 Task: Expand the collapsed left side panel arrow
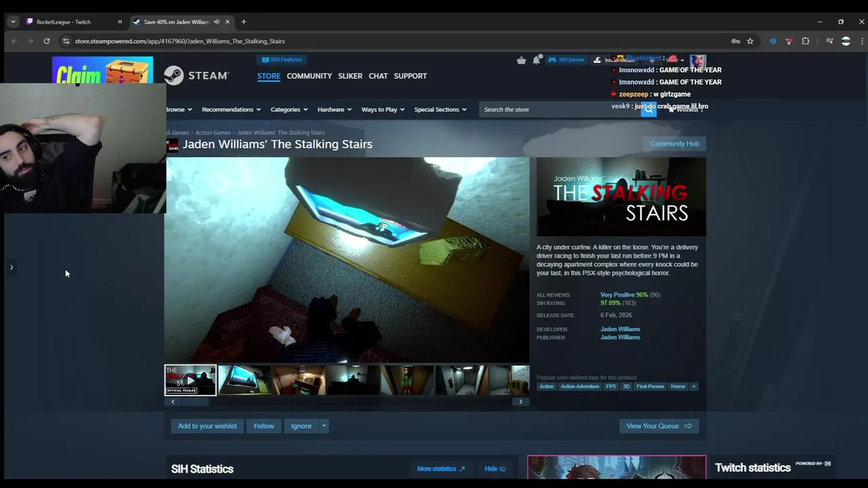click(12, 267)
